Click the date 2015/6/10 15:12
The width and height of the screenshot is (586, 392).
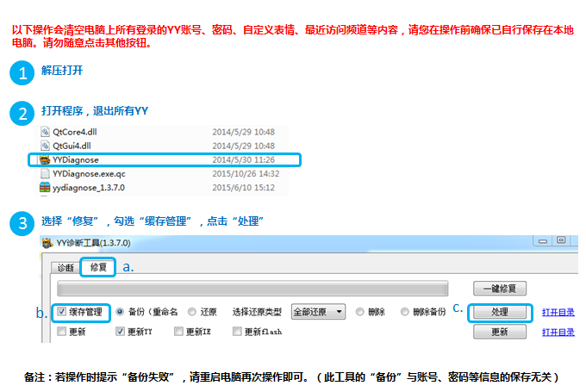pos(243,188)
